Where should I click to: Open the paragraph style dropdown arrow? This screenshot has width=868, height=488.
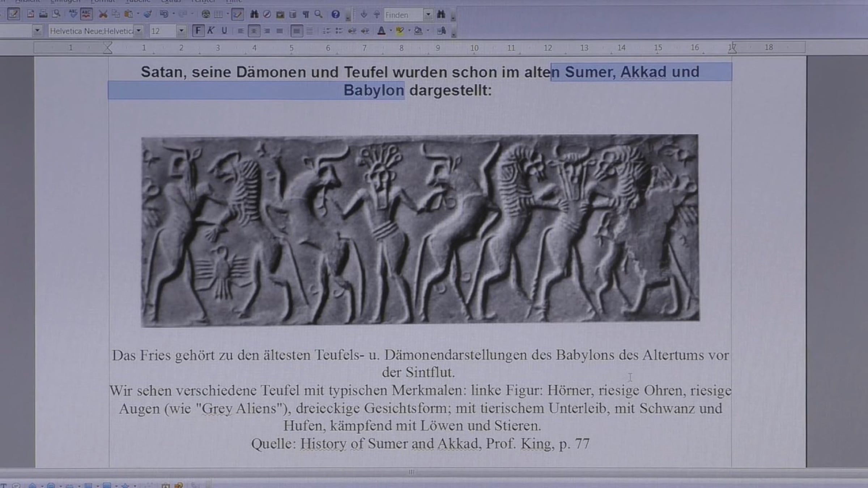[x=37, y=31]
